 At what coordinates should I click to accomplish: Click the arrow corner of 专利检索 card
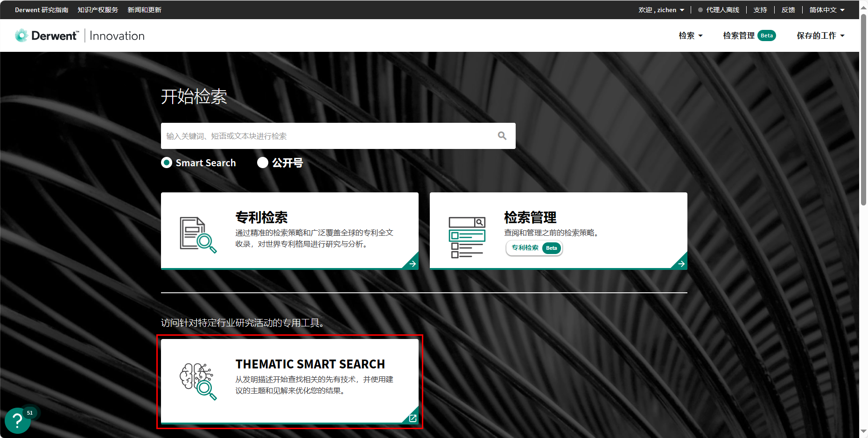point(412,263)
